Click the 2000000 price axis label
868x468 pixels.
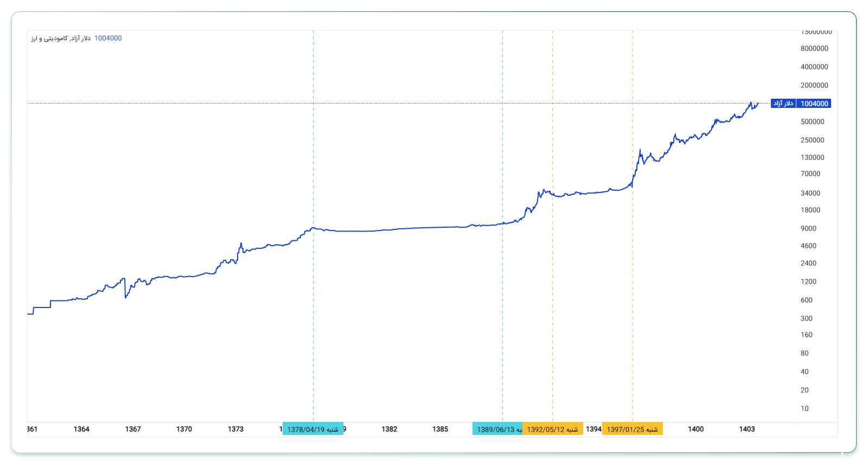[814, 85]
